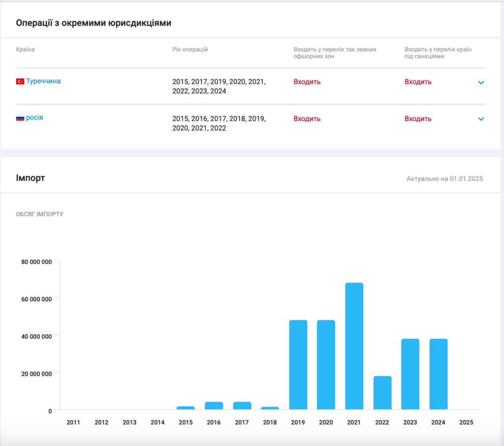Click the 2024 import bar

tap(438, 374)
